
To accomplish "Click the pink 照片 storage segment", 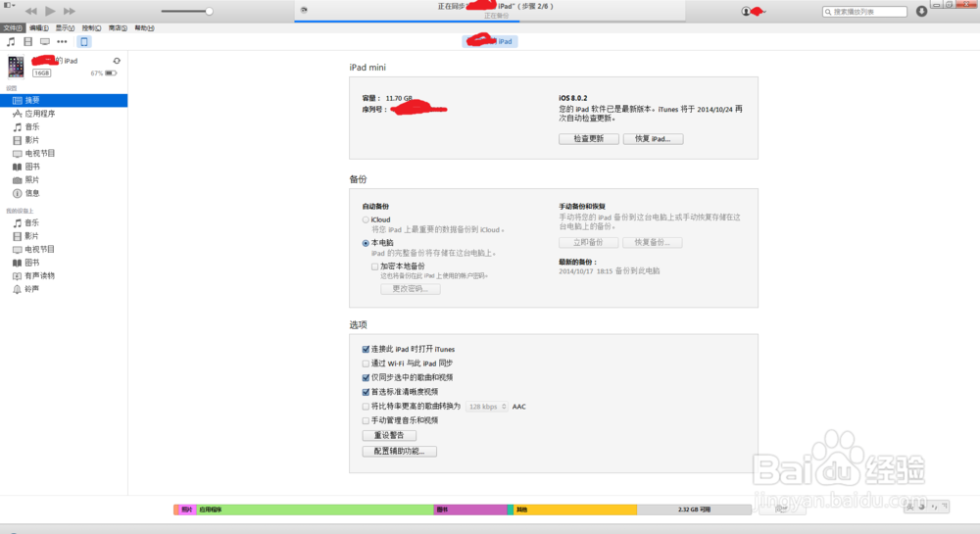I will [x=187, y=510].
